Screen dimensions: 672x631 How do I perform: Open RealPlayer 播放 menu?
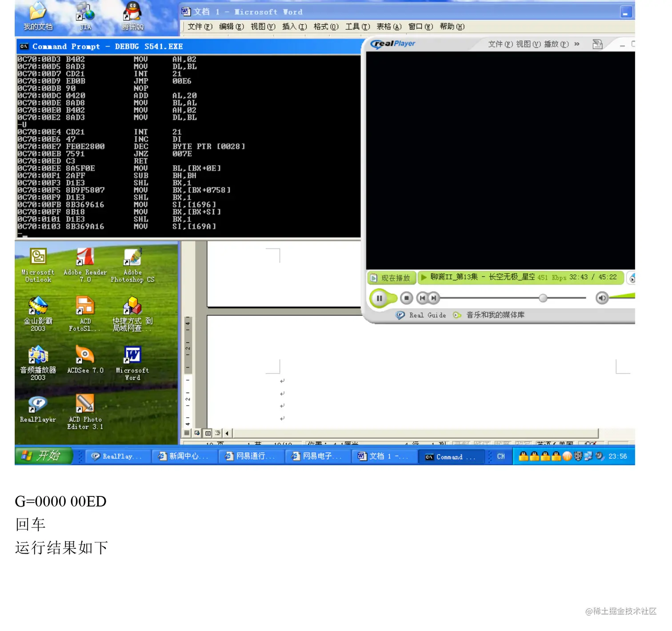tap(556, 44)
